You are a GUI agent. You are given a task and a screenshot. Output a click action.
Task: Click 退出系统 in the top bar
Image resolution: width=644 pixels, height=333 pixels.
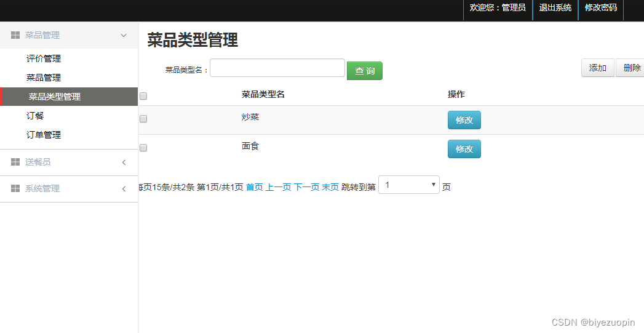(555, 7)
